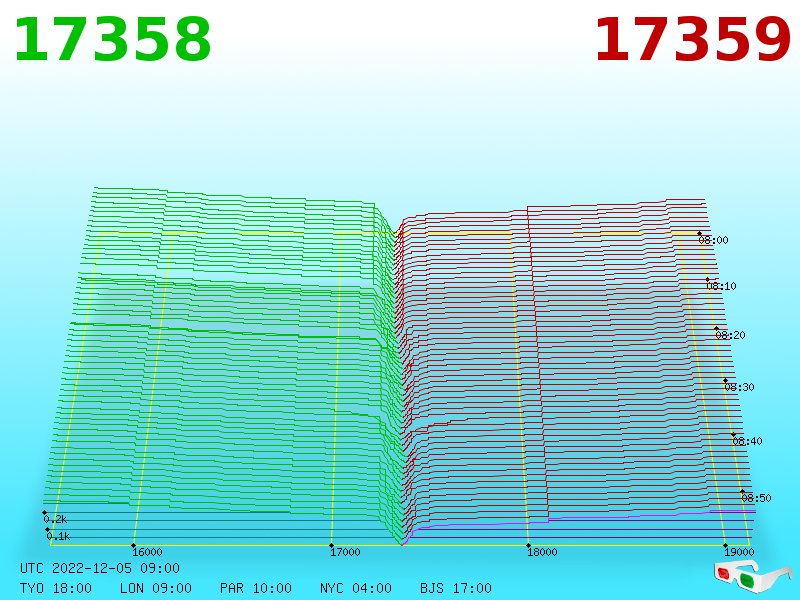Viewport: 800px width, 600px height.
Task: Click the 0.2k volume axis label
Action: (55, 519)
